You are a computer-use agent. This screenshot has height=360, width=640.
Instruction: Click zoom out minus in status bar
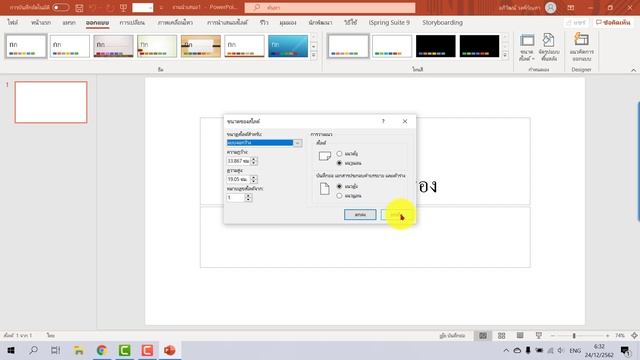point(553,336)
